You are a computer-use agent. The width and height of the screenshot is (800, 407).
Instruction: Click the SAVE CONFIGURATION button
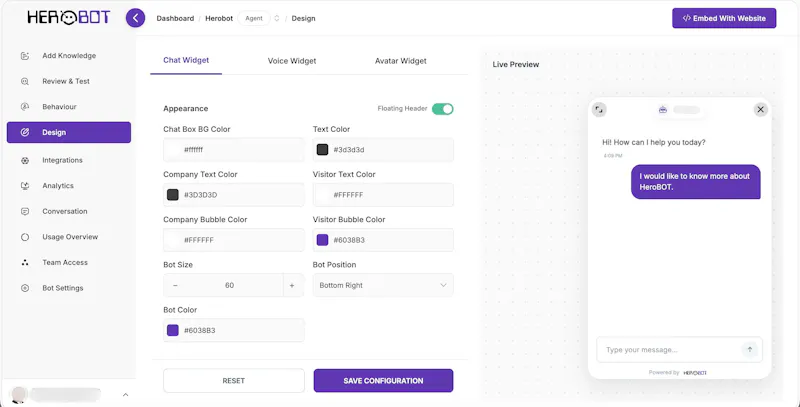[383, 380]
